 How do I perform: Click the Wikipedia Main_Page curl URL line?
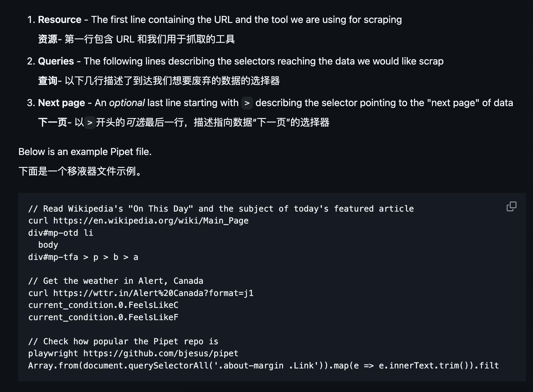click(x=138, y=221)
